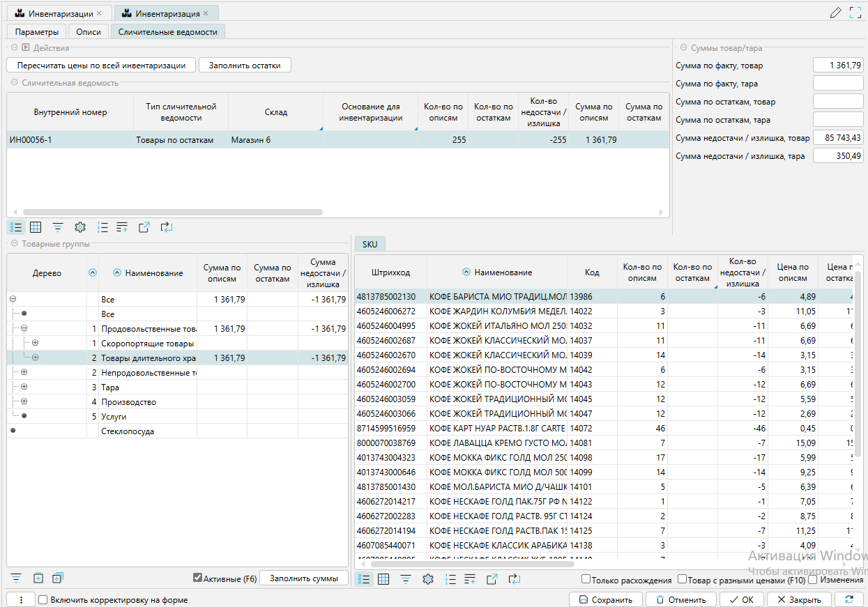868x607 pixels.
Task: Expand Скоропортящие товары tree node
Action: pyautogui.click(x=35, y=343)
